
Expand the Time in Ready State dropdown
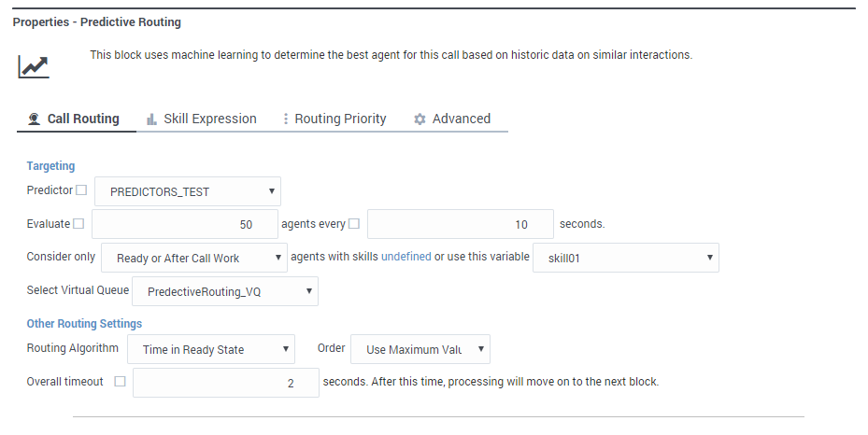click(210, 349)
